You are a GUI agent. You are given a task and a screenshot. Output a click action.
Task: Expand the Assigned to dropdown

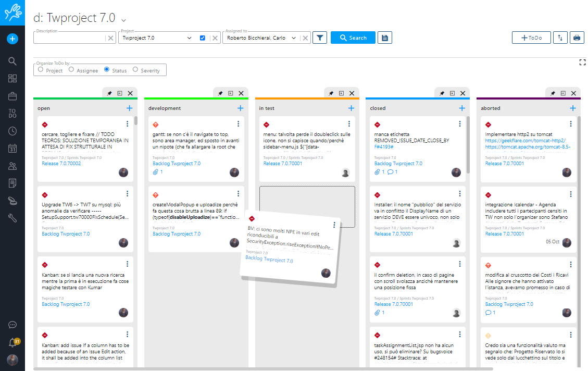coord(294,38)
